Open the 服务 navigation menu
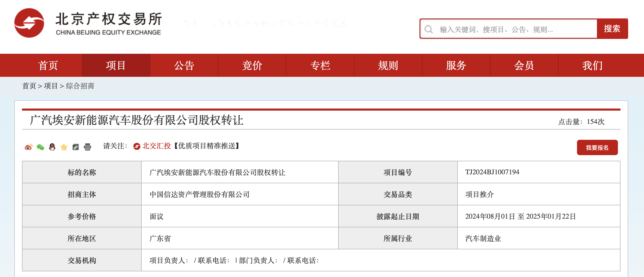The height and width of the screenshot is (277, 644). tap(456, 65)
